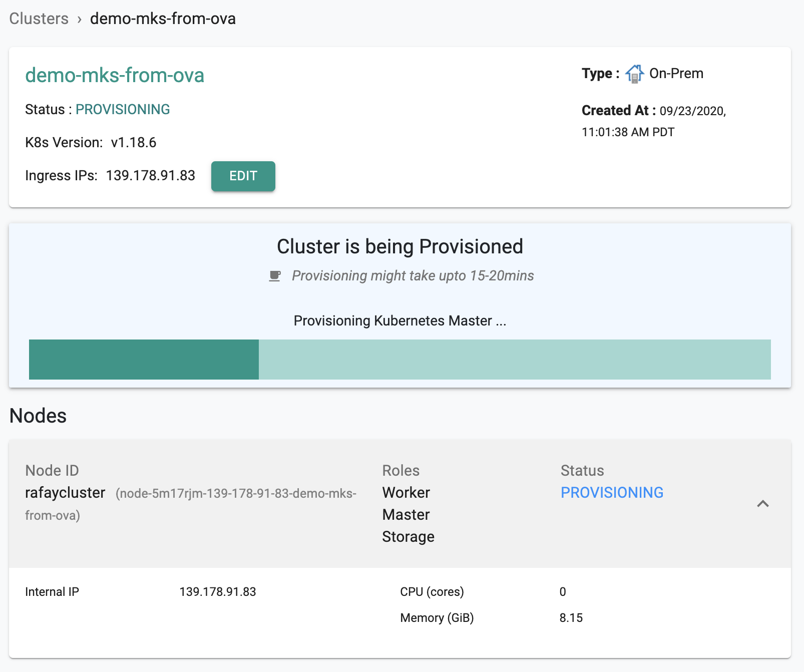Image resolution: width=804 pixels, height=672 pixels.
Task: Click 'Cluster is being Provisioned' heading
Action: click(400, 247)
